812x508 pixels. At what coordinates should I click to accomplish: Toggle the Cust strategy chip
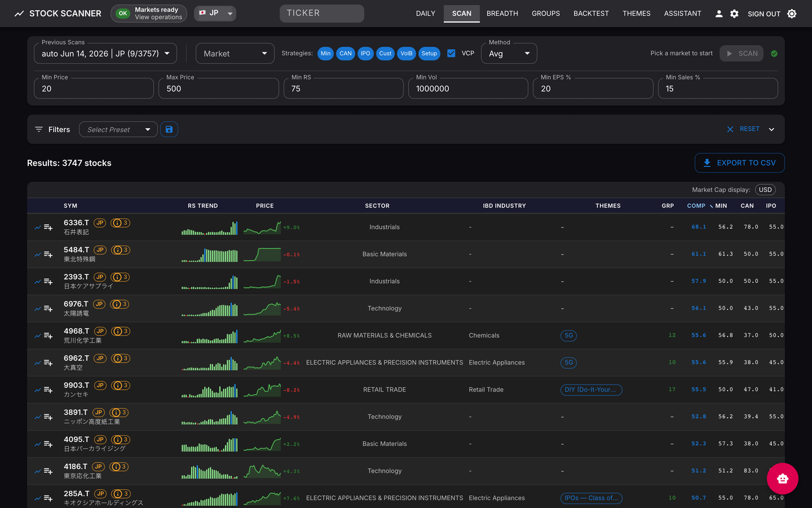(385, 54)
